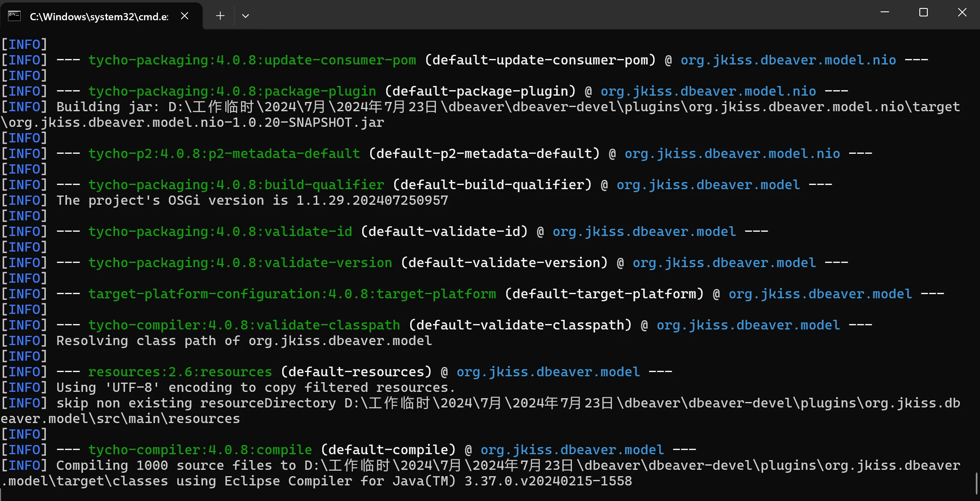The image size is (980, 501).
Task: Click the tycho-compiler:4.0.8:compile goal text
Action: [x=200, y=450]
